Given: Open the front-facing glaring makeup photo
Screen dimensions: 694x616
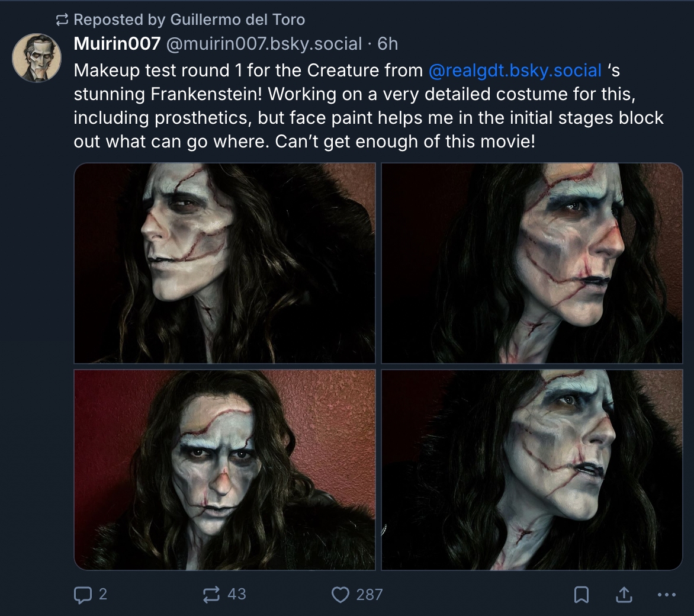Looking at the screenshot, I should point(224,470).
